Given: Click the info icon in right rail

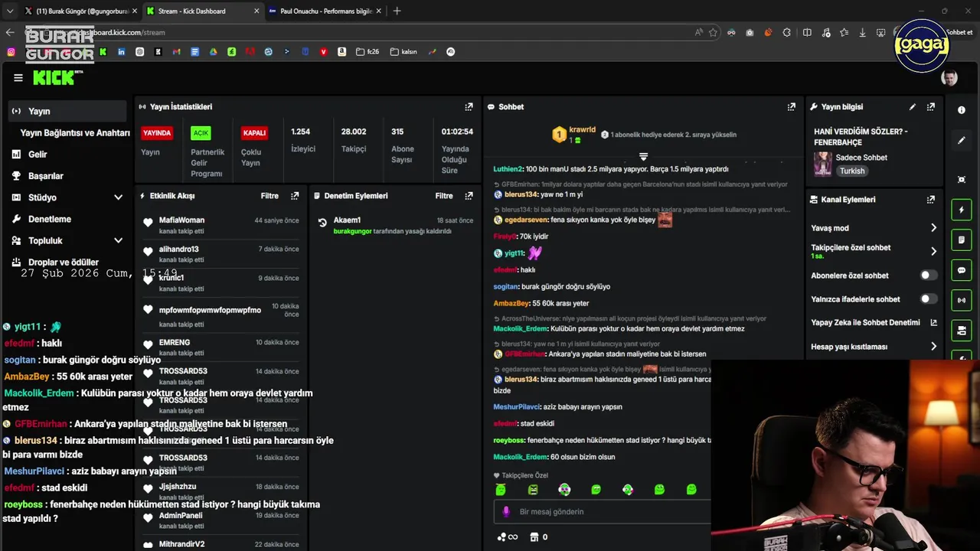Looking at the screenshot, I should (x=962, y=110).
